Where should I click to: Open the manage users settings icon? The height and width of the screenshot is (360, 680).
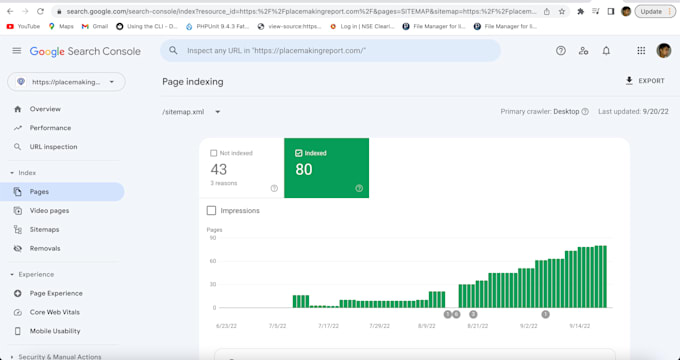click(x=583, y=51)
